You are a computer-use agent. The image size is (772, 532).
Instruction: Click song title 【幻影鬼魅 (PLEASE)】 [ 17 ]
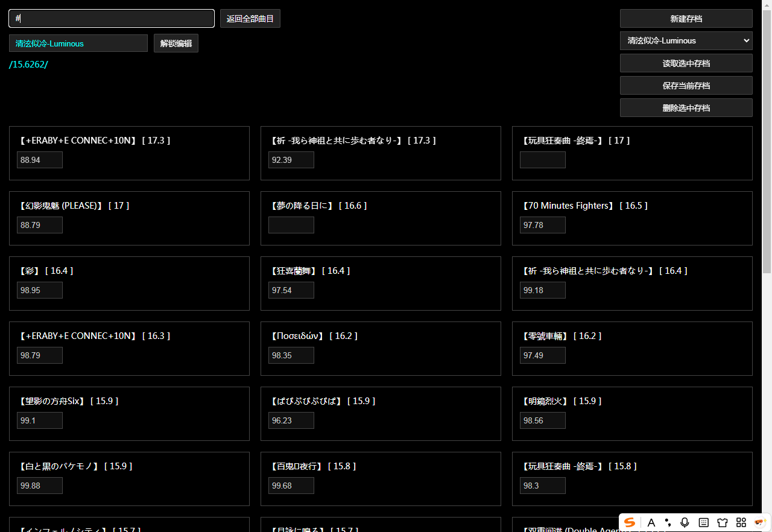pos(73,206)
